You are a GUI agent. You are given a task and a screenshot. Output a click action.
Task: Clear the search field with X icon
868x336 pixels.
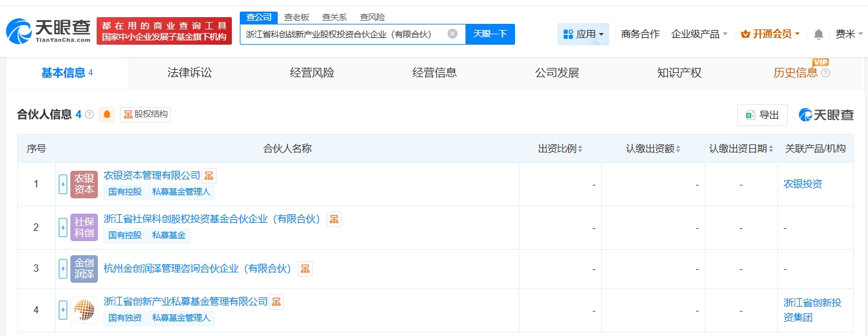[452, 34]
